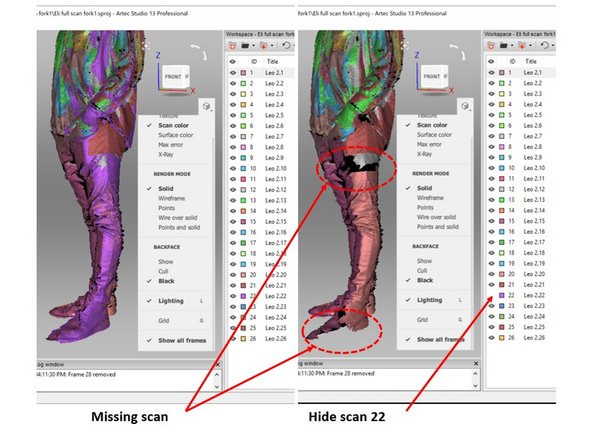Click the FRONT face of left navigation cube
592x444 pixels.
[173, 77]
